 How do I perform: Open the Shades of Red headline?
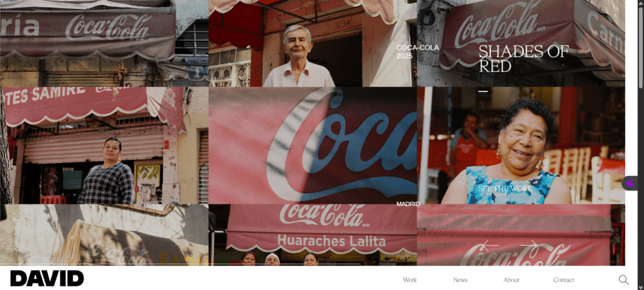[523, 59]
